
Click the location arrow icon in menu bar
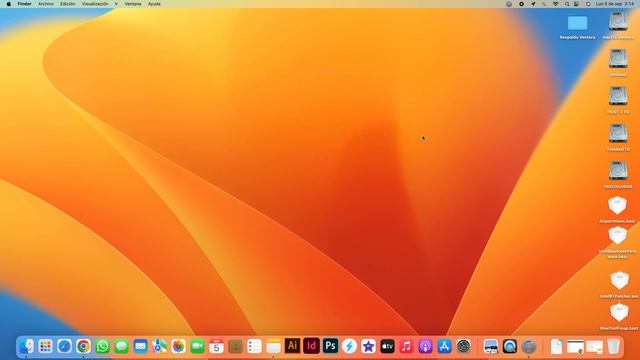pyautogui.click(x=533, y=4)
